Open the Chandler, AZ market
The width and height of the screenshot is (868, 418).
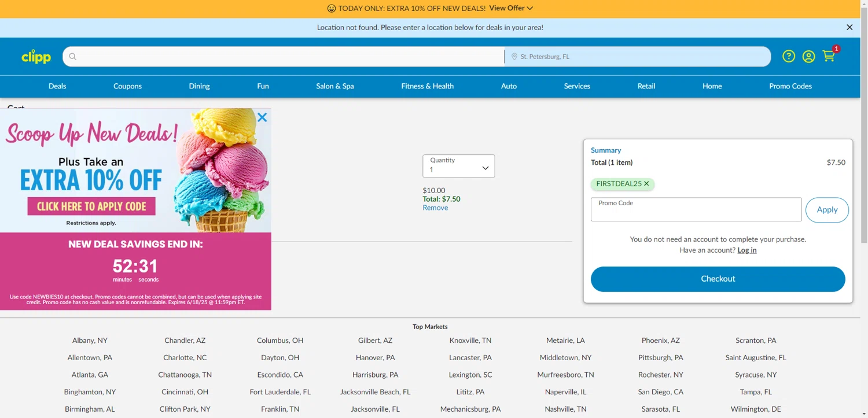185,341
